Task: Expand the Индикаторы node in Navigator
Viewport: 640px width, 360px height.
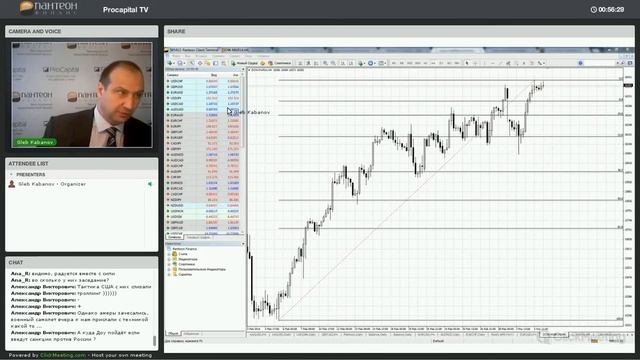Action: (169, 259)
